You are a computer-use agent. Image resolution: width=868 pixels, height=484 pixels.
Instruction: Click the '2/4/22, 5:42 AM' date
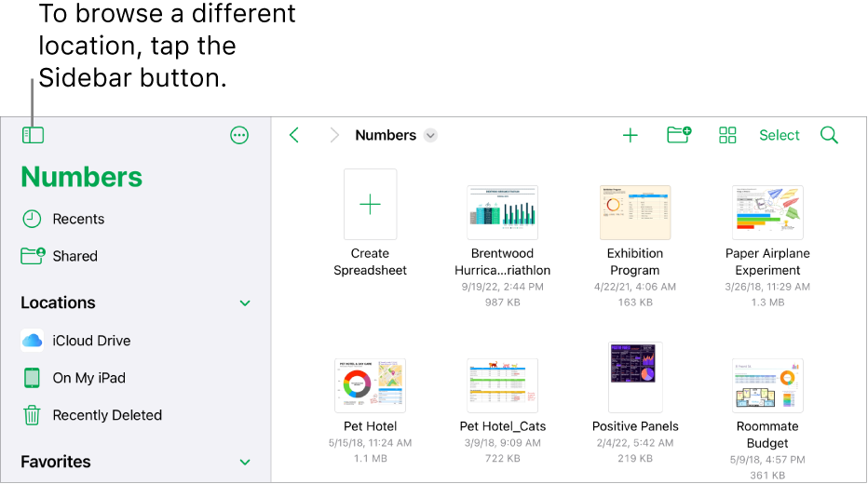635,443
